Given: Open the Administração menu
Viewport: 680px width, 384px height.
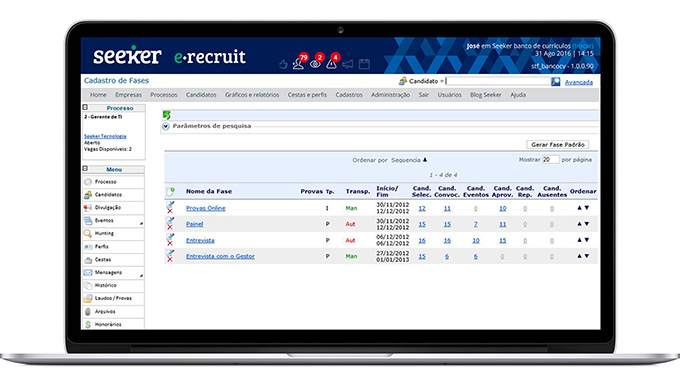Looking at the screenshot, I should [390, 95].
